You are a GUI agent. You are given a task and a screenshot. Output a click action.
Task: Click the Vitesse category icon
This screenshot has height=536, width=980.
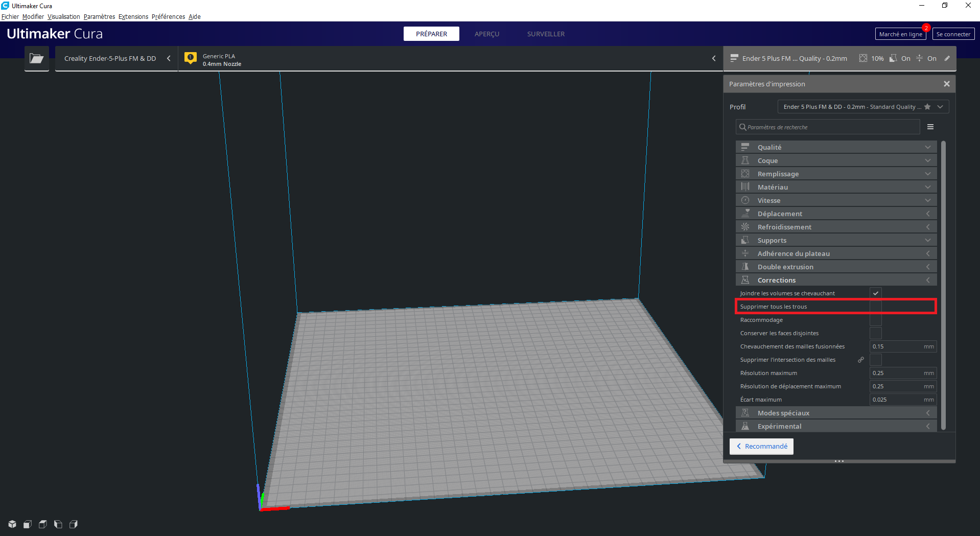click(745, 200)
